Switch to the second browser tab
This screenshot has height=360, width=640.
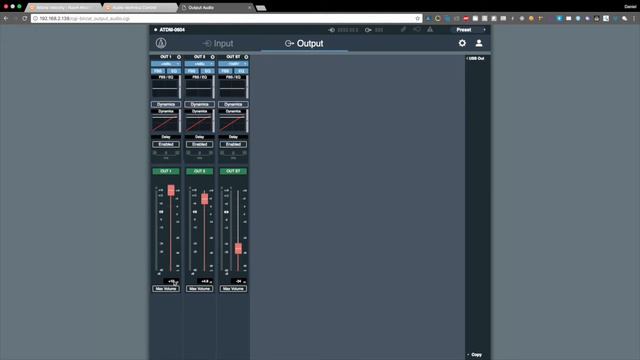[140, 7]
